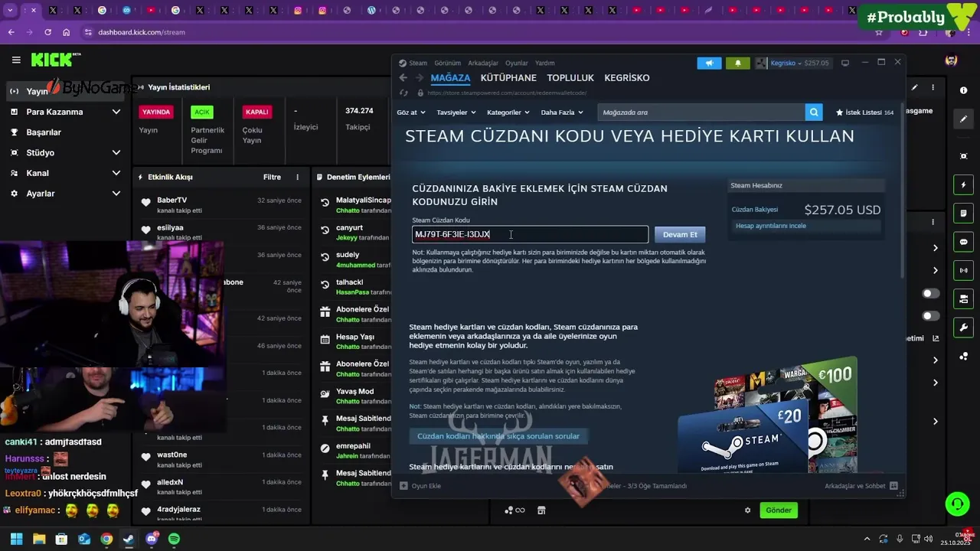Open MAĞAZA tab
Viewport: 980px width, 551px height.
click(x=450, y=78)
